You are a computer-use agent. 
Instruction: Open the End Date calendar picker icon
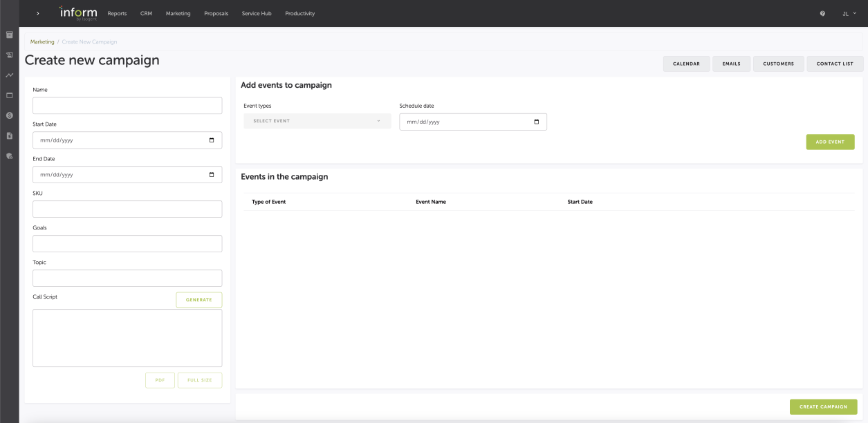[x=212, y=174]
